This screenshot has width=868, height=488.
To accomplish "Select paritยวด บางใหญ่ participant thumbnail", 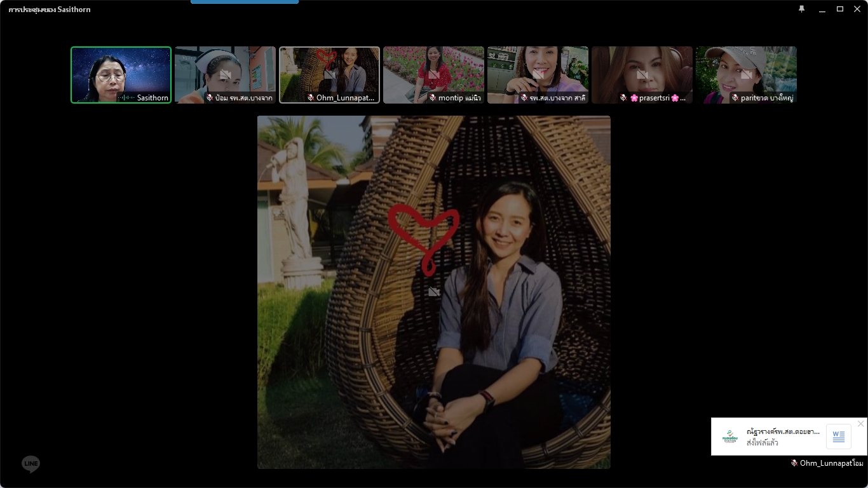I will [x=746, y=64].
